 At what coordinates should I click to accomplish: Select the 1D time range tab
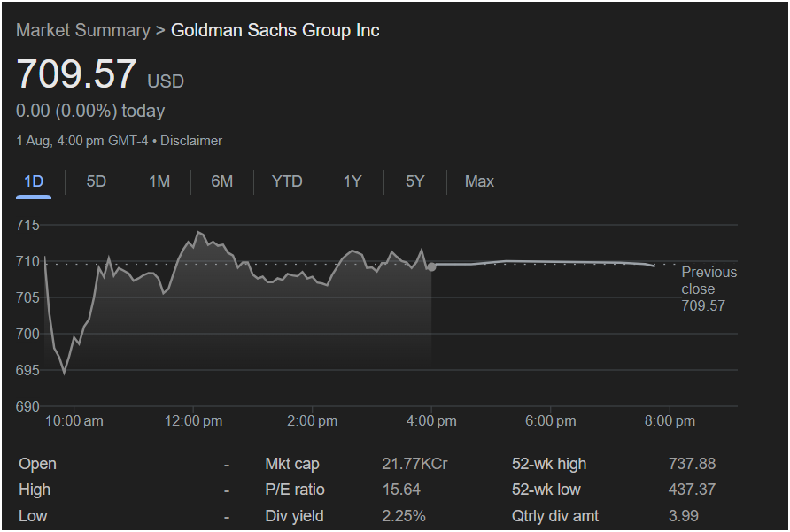coord(34,181)
